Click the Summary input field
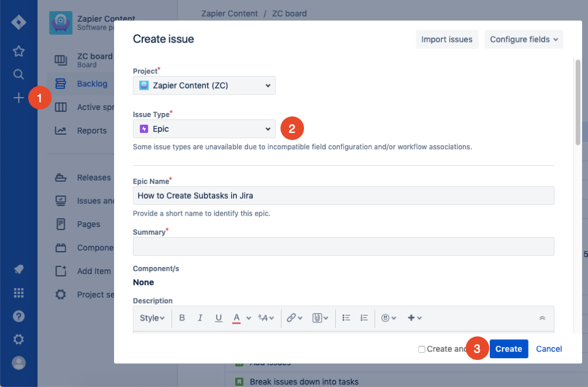This screenshot has width=588, height=387. (x=343, y=246)
